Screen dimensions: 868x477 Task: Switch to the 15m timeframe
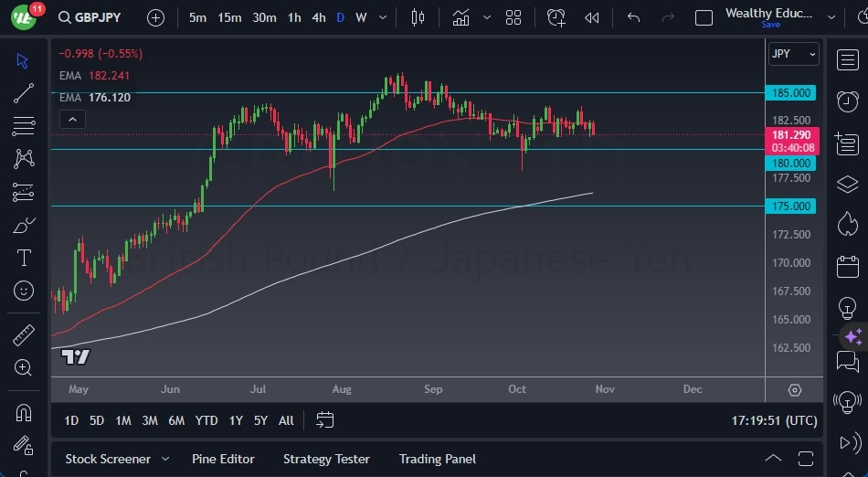pyautogui.click(x=229, y=17)
